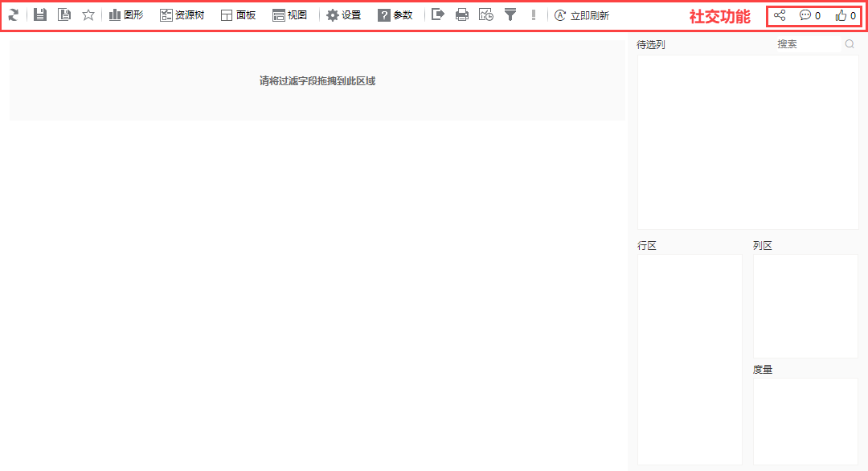The height and width of the screenshot is (471, 868).
Task: Click the 行区 row area box
Action: tap(690, 360)
